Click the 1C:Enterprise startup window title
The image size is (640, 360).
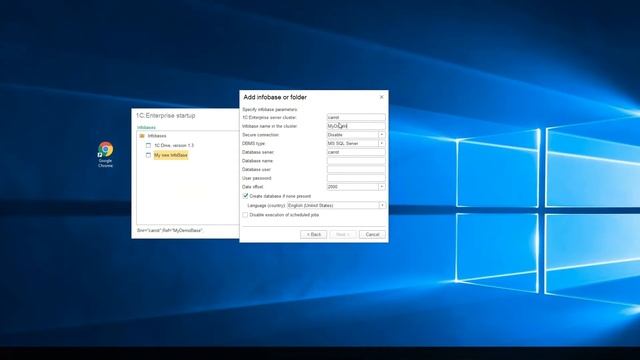166,116
